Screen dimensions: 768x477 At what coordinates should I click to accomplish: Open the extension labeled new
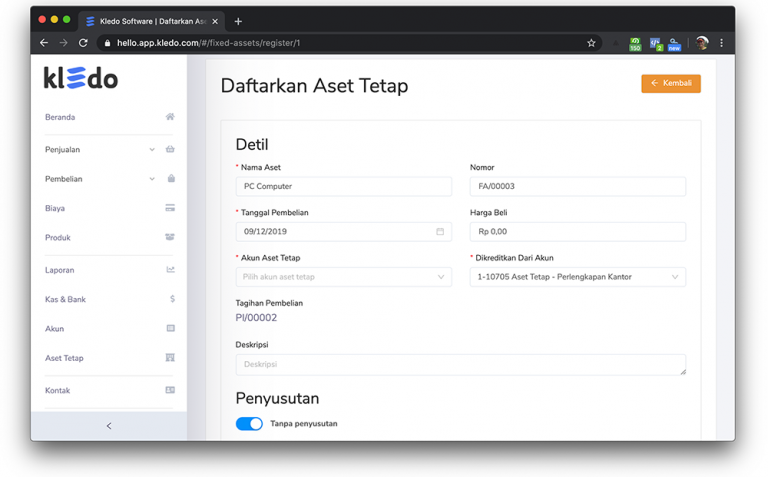pyautogui.click(x=674, y=44)
